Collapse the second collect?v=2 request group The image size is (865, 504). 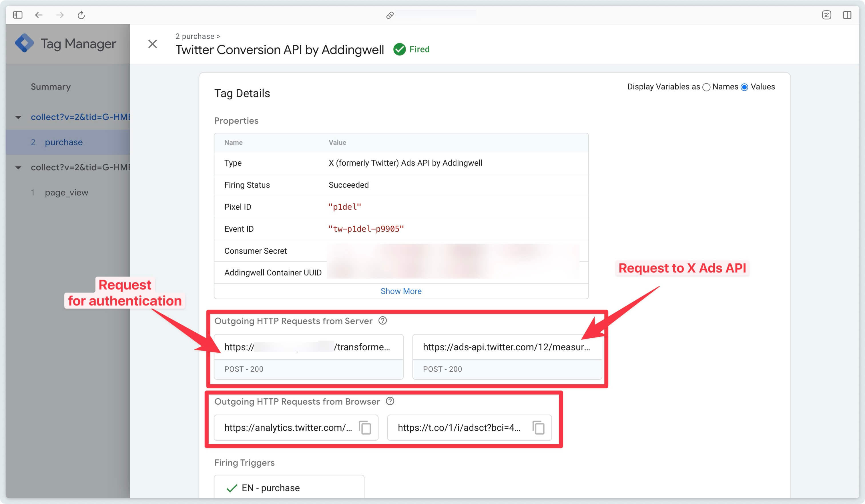coord(18,168)
